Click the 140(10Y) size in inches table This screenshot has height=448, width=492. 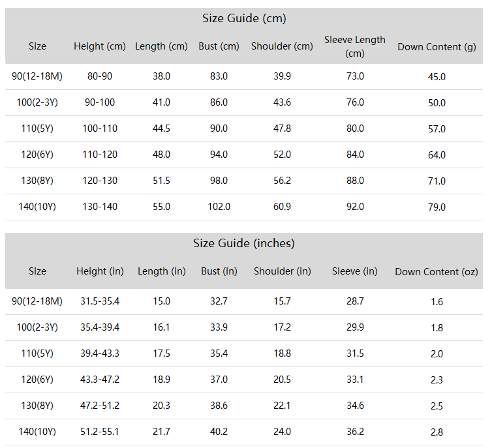tap(37, 432)
